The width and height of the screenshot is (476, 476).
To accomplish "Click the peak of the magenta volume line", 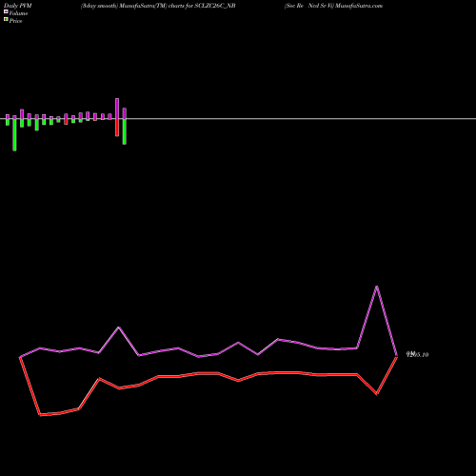I will click(x=377, y=287).
